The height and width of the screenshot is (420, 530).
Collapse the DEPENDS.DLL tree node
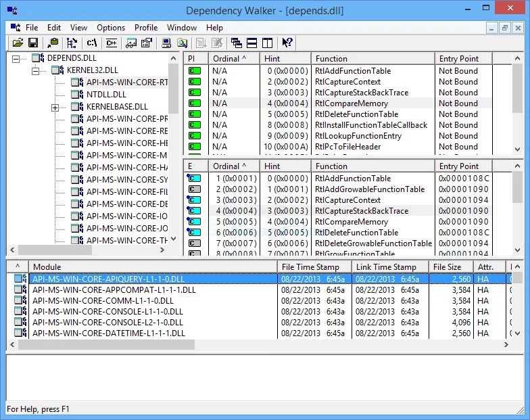(x=16, y=60)
